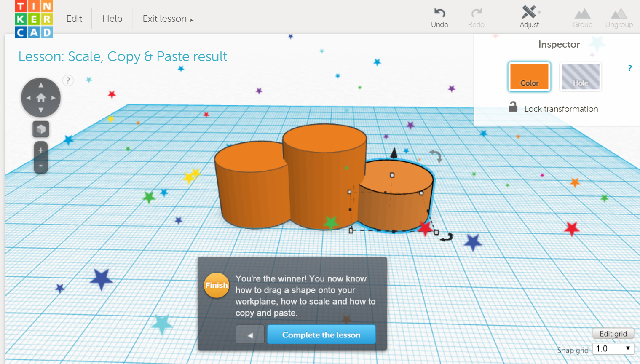Click the Home view icon
The image size is (640, 364).
point(41,98)
